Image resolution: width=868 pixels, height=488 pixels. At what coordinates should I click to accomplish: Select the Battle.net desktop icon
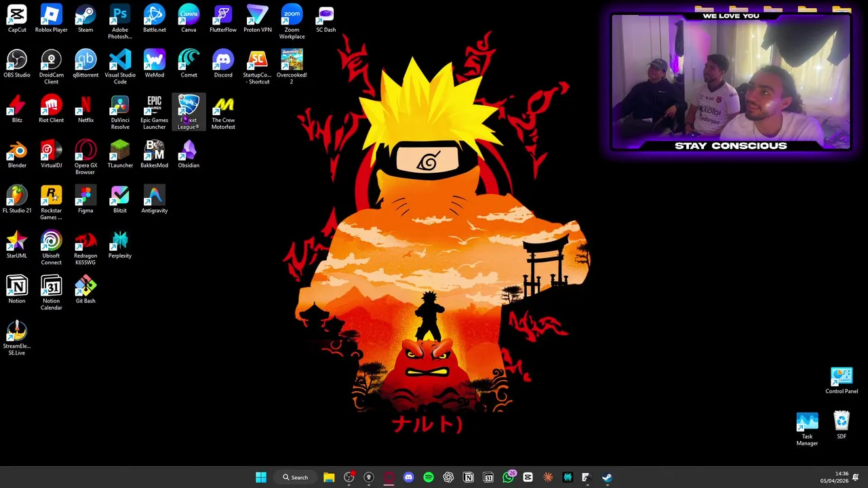coord(154,19)
